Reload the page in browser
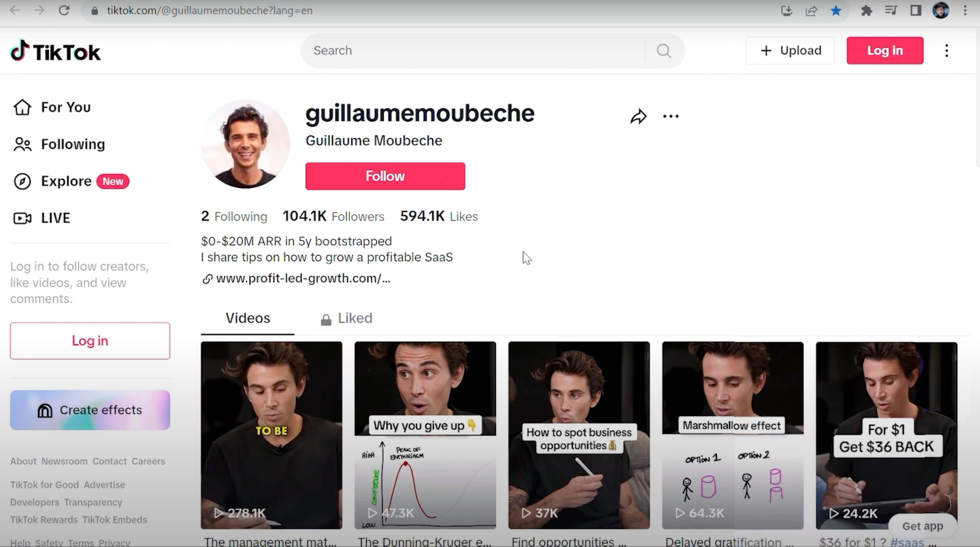The image size is (980, 547). 64,10
